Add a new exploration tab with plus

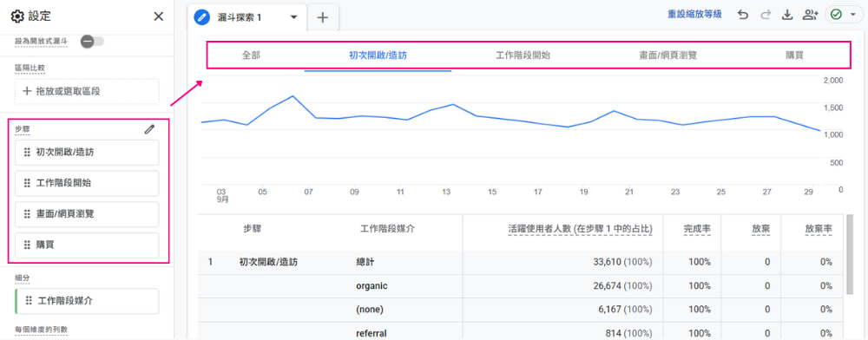pos(323,17)
